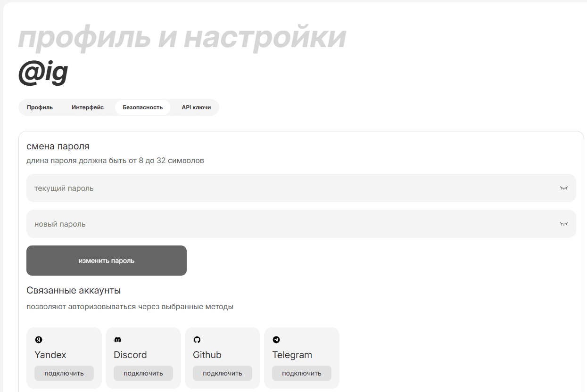Viewport: 587px width, 392px height.
Task: Go to the API ключи tab
Action: coord(196,107)
